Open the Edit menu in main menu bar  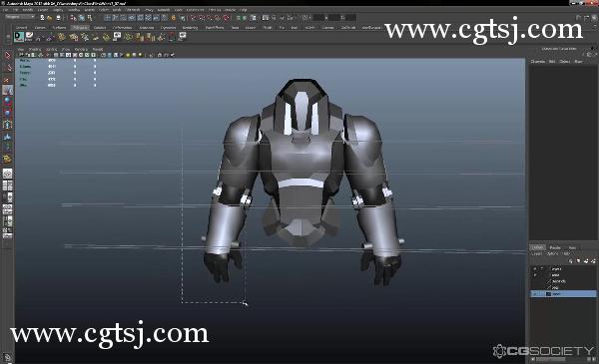(17, 10)
